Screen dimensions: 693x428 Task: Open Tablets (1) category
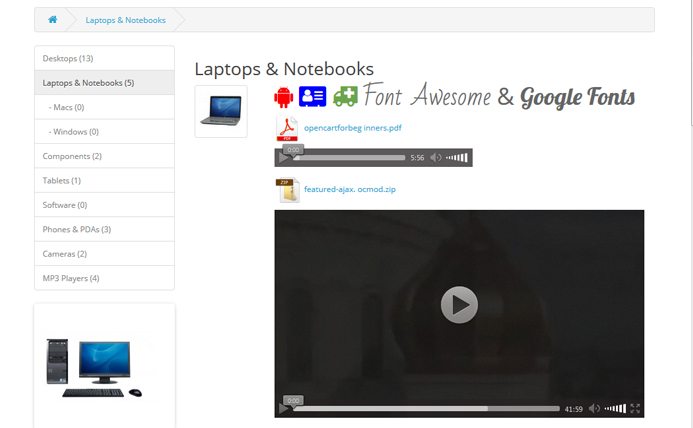[x=104, y=180]
